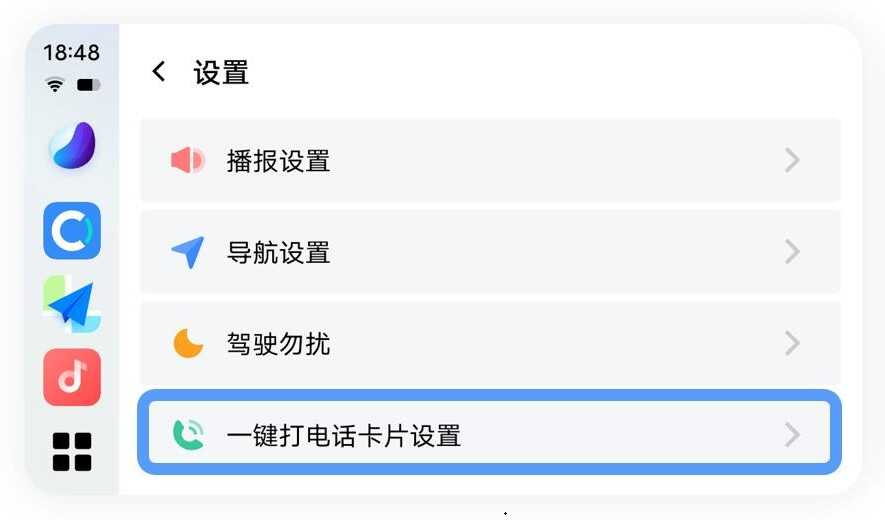This screenshot has width=885, height=520.
Task: Launch the blue circular C app
Action: (72, 231)
